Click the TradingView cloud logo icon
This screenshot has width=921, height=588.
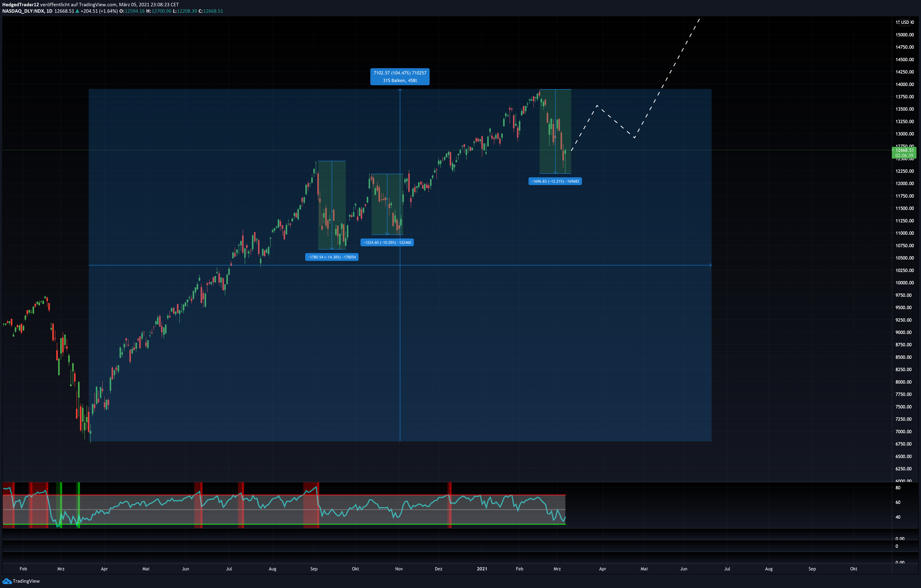tap(7, 581)
